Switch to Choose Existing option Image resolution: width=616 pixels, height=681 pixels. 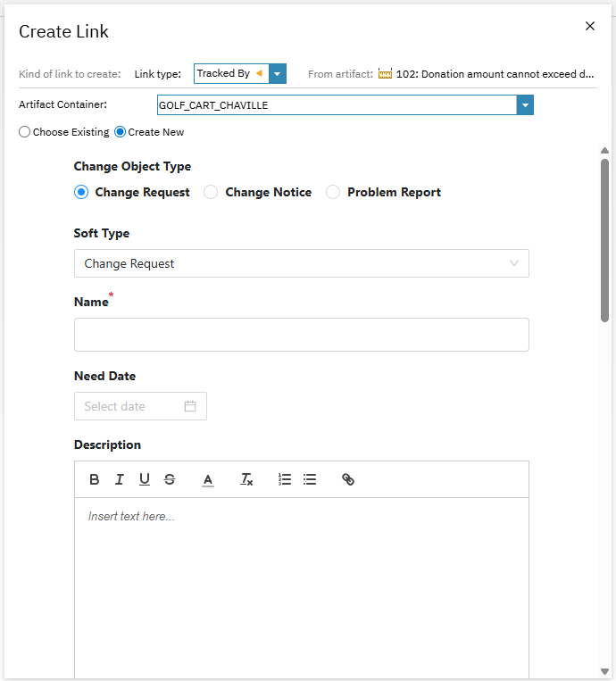tap(25, 132)
